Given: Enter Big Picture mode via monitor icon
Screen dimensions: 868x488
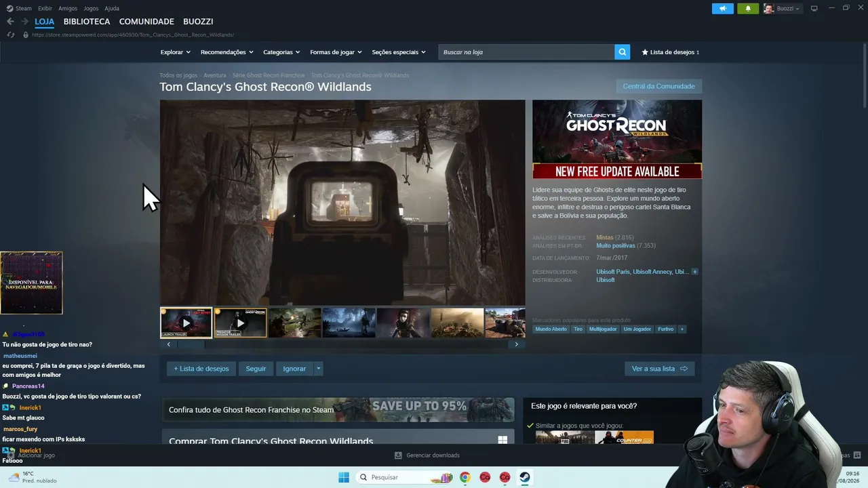Looking at the screenshot, I should coord(814,8).
